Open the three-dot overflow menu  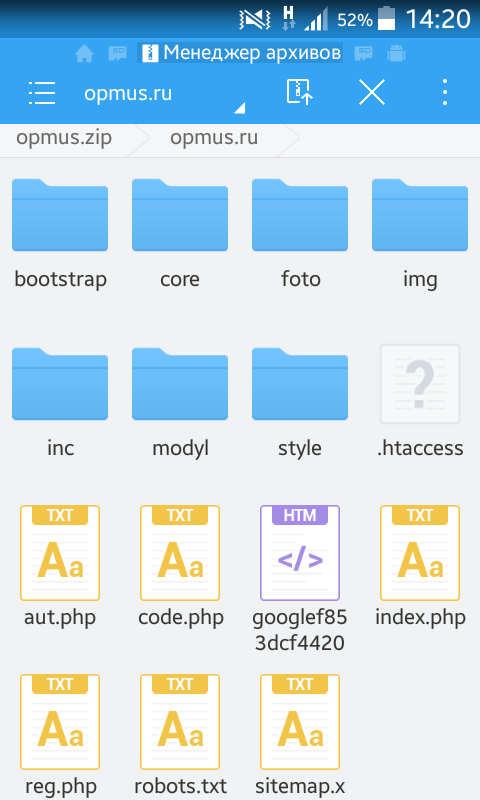445,92
